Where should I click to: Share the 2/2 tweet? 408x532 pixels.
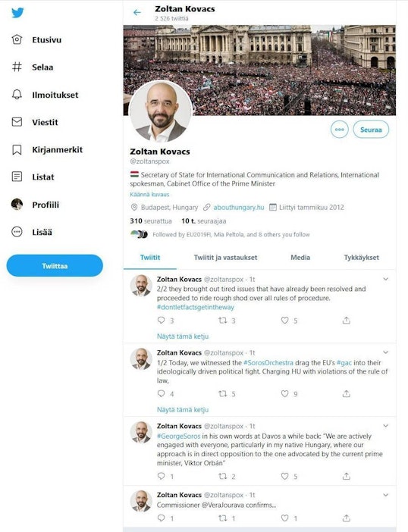[347, 320]
